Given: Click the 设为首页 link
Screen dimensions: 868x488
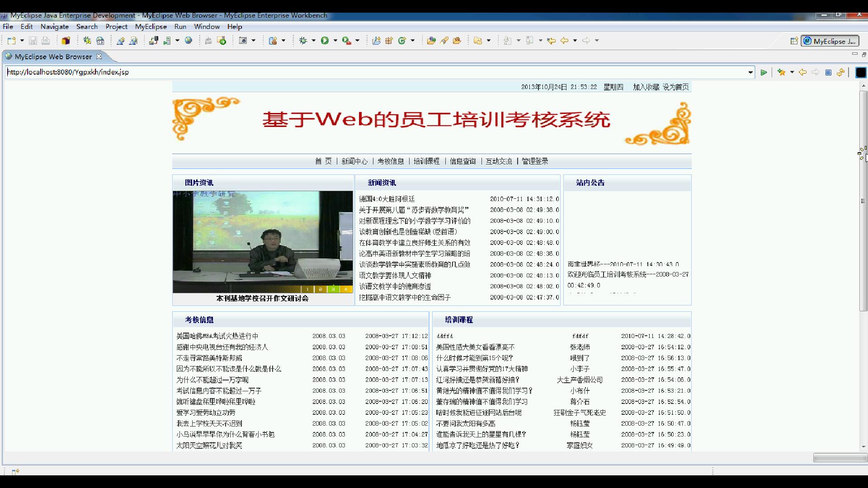Looking at the screenshot, I should (676, 87).
